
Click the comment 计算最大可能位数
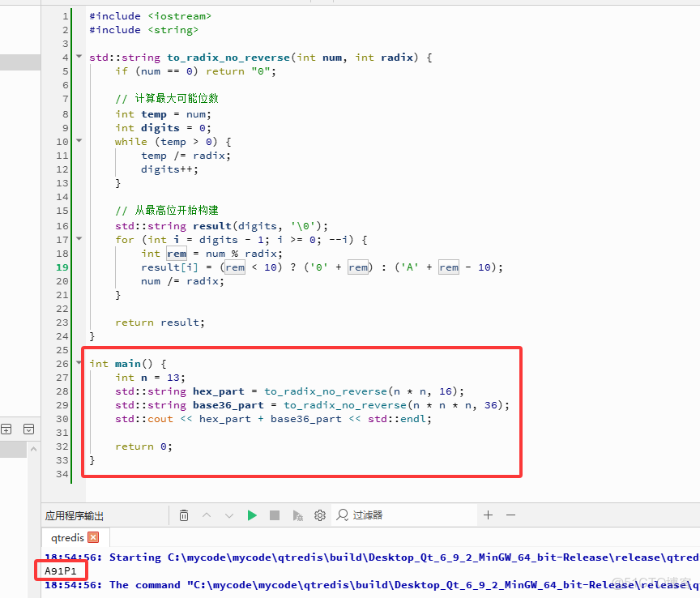click(167, 98)
